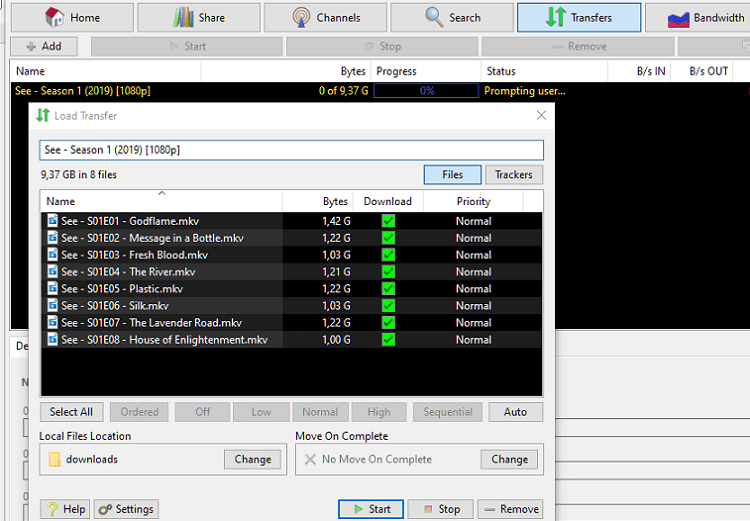The height and width of the screenshot is (521, 750).
Task: Sort files by Priority column header
Action: 474,201
